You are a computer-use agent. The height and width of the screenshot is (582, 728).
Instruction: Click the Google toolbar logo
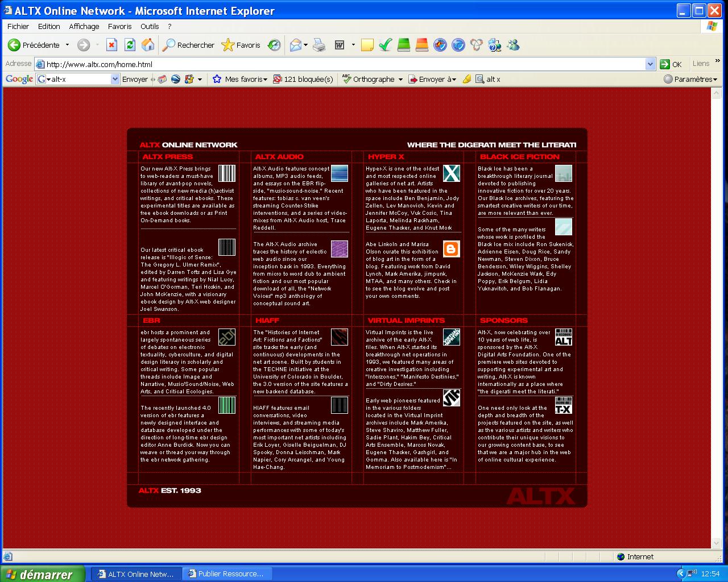[19, 79]
